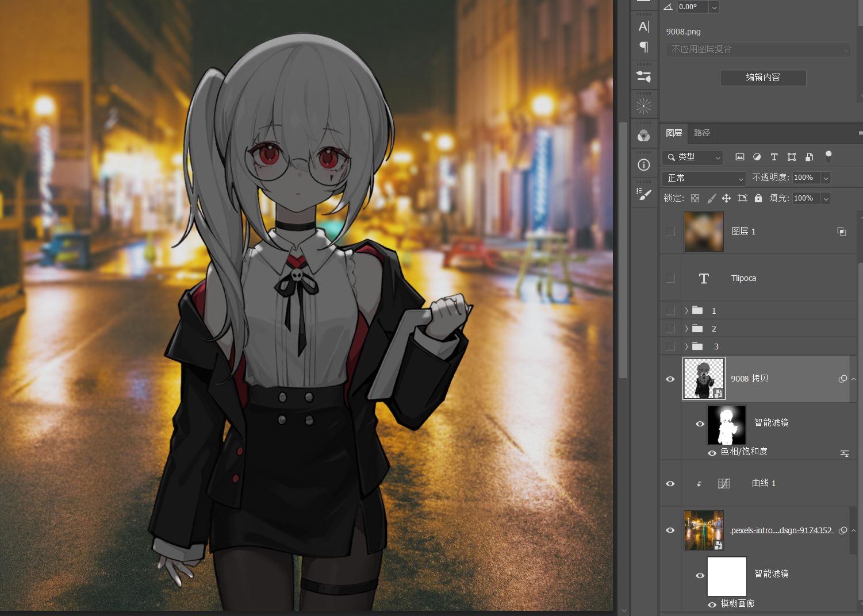863x616 pixels.
Task: Toggle the layer filter on/off switch
Action: click(828, 156)
